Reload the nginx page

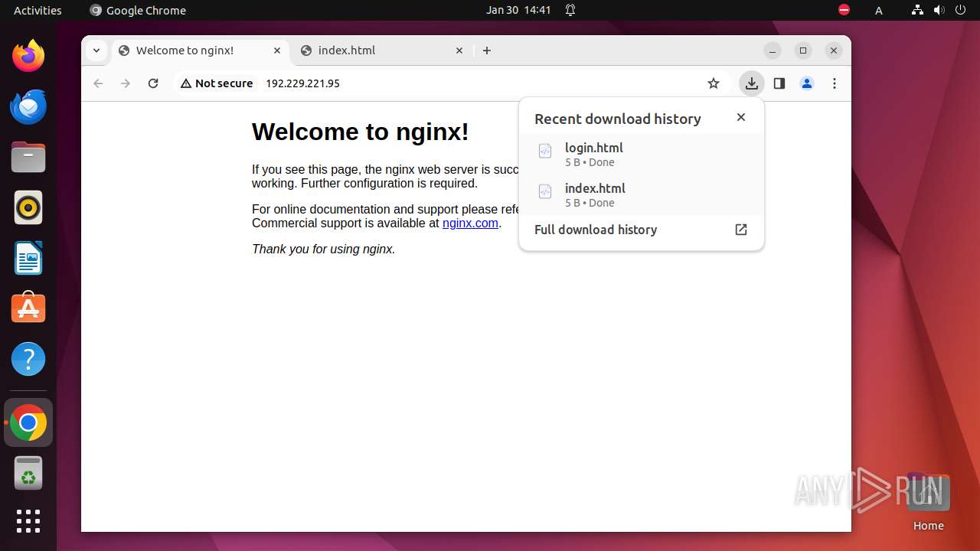pos(153,83)
